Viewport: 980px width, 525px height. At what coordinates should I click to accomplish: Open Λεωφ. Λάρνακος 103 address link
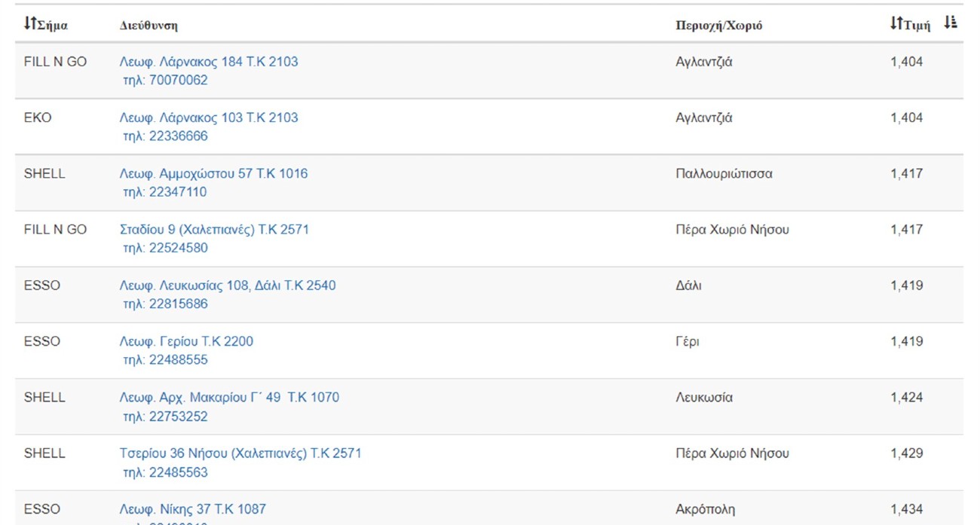(209, 118)
